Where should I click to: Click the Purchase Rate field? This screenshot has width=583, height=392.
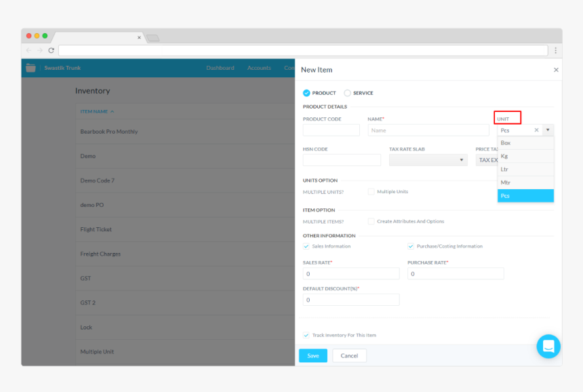click(x=456, y=274)
